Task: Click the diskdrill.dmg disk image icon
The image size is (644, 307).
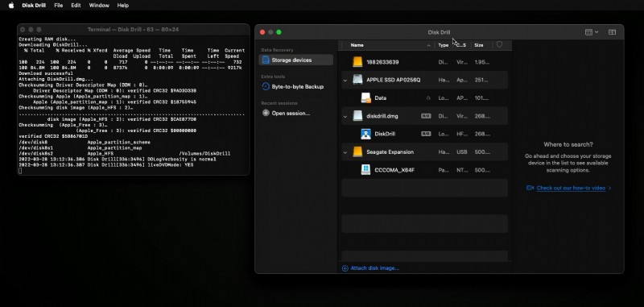Action: coord(357,116)
